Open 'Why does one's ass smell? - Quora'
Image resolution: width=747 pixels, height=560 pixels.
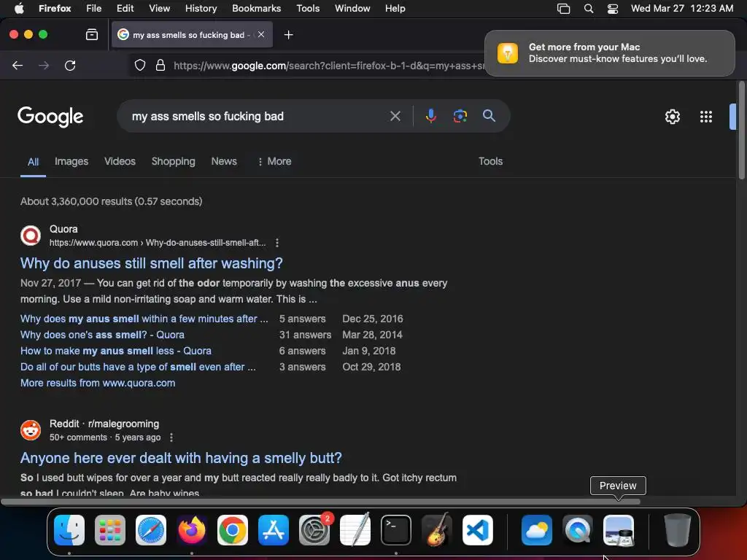pos(102,335)
